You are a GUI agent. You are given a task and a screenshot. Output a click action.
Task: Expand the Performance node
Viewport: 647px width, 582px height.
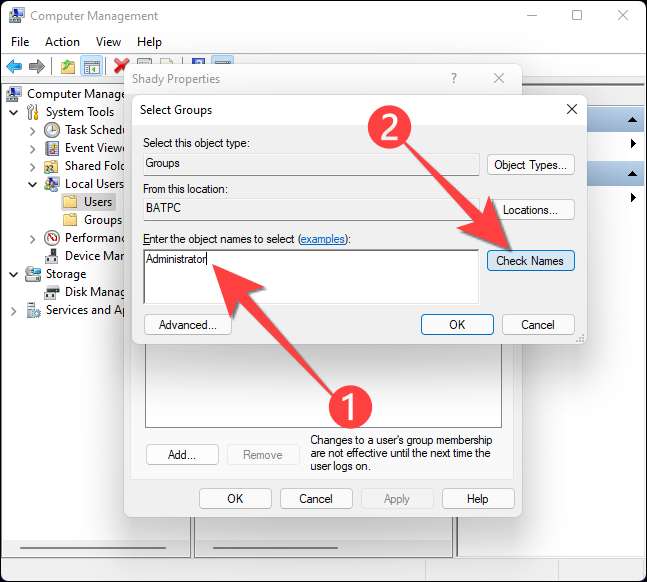[33, 239]
